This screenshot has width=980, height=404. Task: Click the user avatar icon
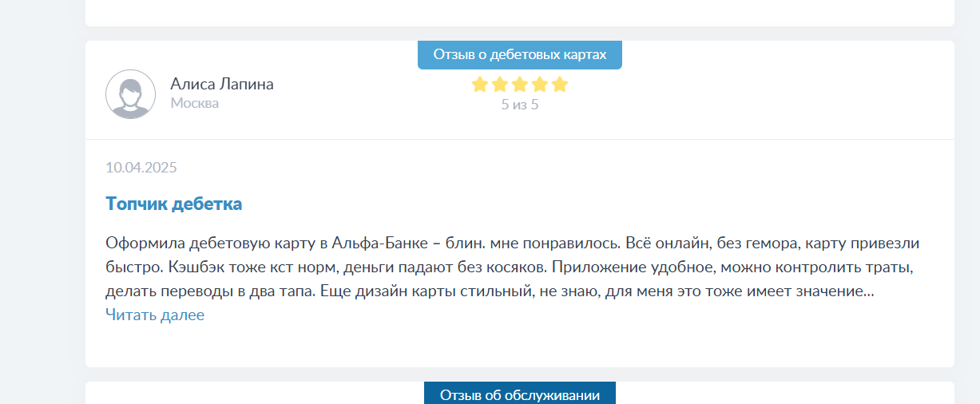(x=130, y=94)
